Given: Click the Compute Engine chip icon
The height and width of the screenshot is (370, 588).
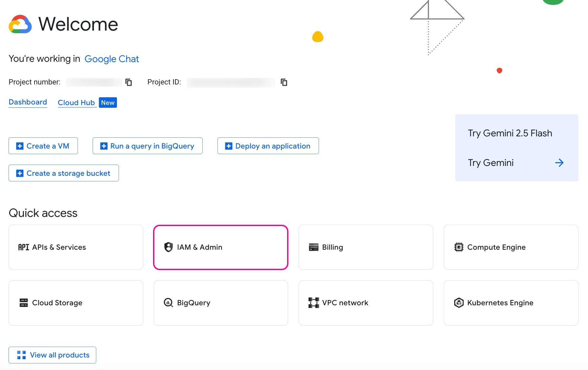Looking at the screenshot, I should pyautogui.click(x=459, y=247).
